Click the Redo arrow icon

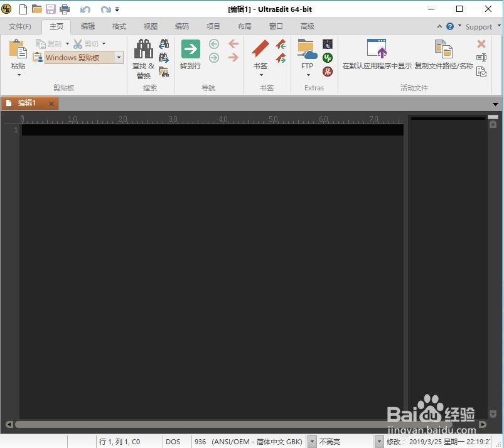pyautogui.click(x=105, y=9)
